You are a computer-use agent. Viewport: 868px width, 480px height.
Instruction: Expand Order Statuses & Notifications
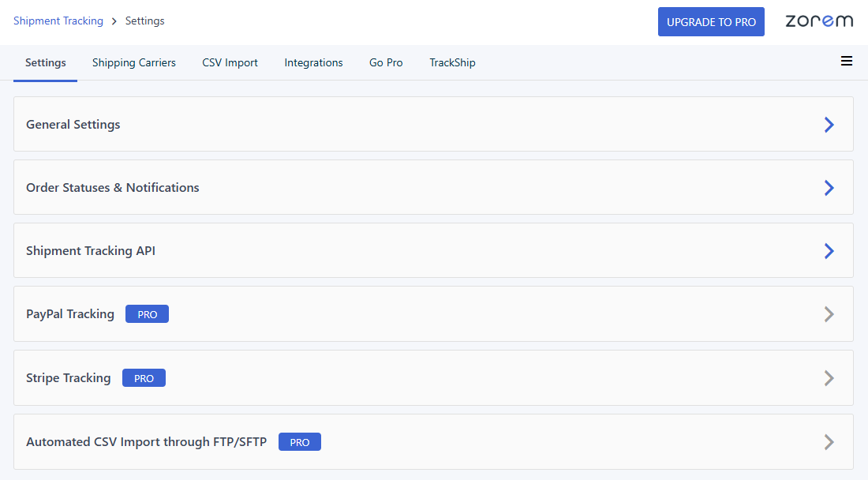point(113,187)
